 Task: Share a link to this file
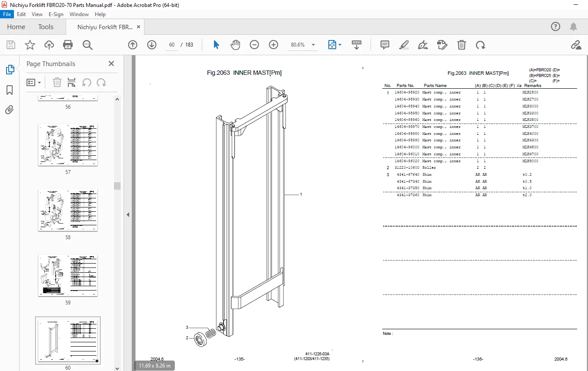pyautogui.click(x=576, y=45)
